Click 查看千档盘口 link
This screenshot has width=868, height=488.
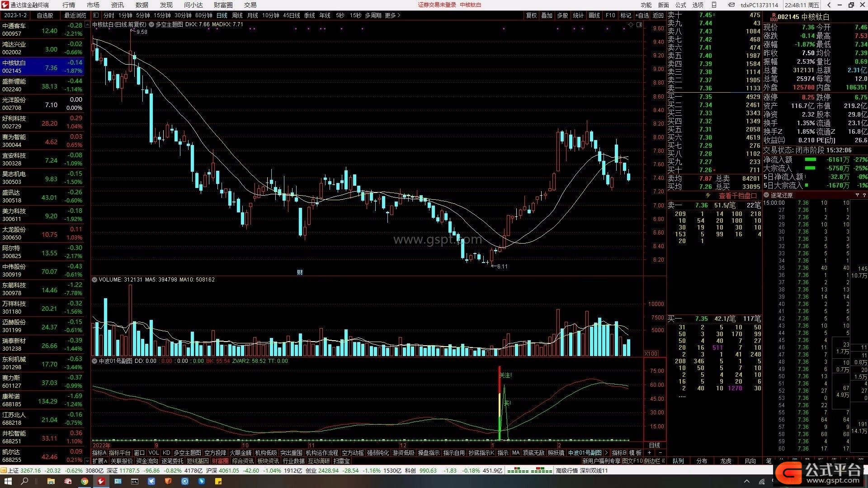[x=738, y=196]
